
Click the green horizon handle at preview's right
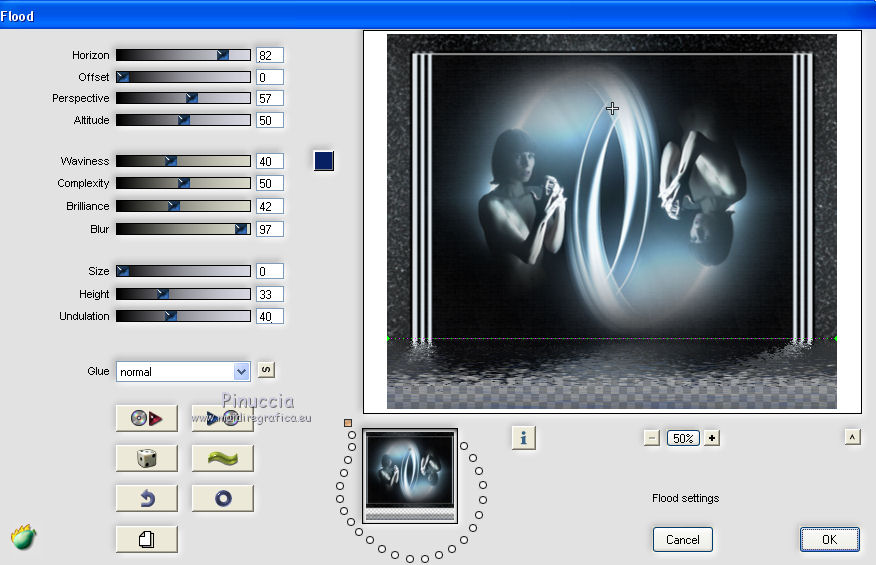836,339
